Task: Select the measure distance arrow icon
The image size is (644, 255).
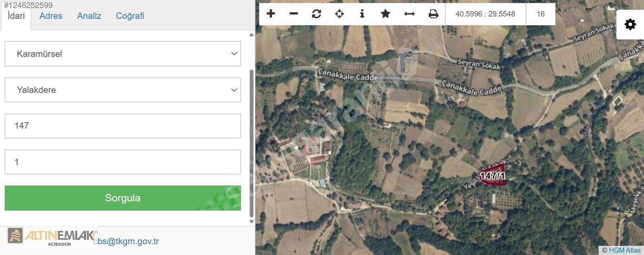Action: click(409, 14)
